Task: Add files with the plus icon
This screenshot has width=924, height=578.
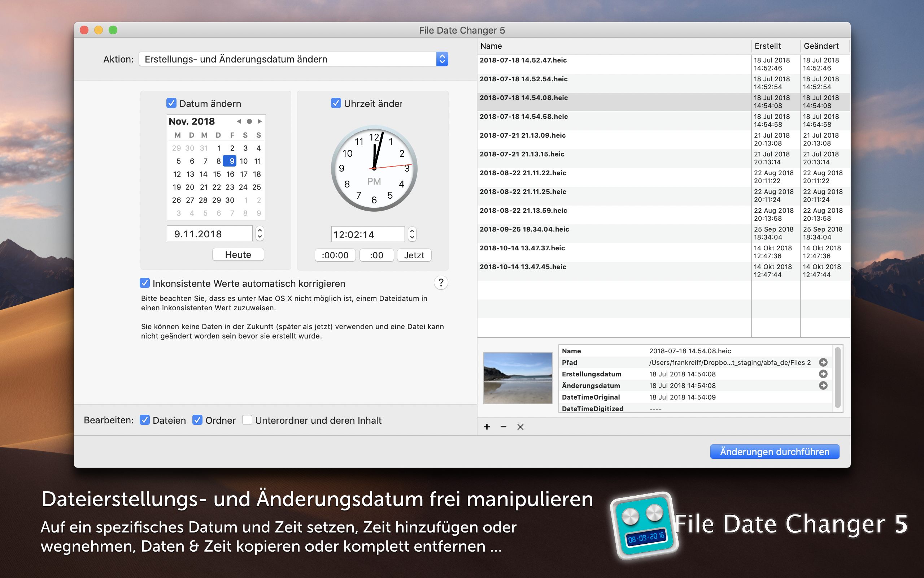Action: pos(487,427)
